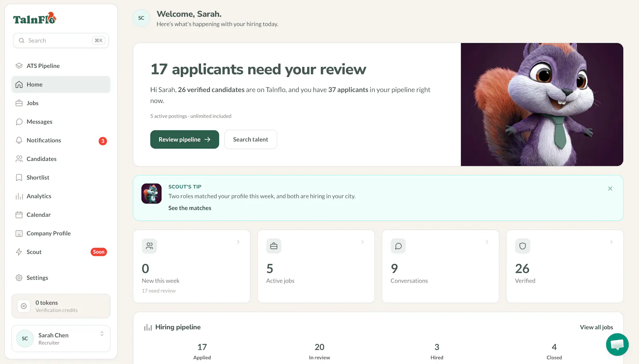The image size is (639, 364).
Task: Click the Jobs briefcase icon in sidebar
Action: coord(19,103)
